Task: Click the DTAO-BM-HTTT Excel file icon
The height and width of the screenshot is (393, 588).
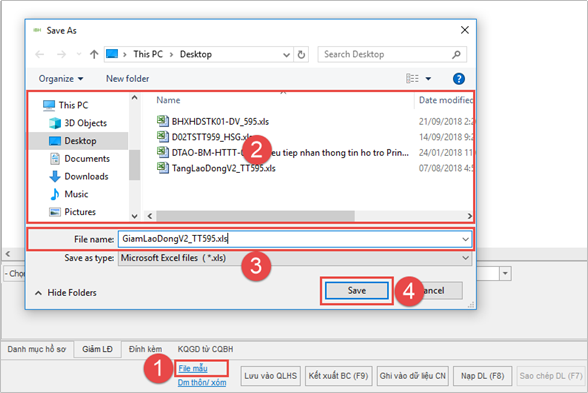Action: (162, 152)
